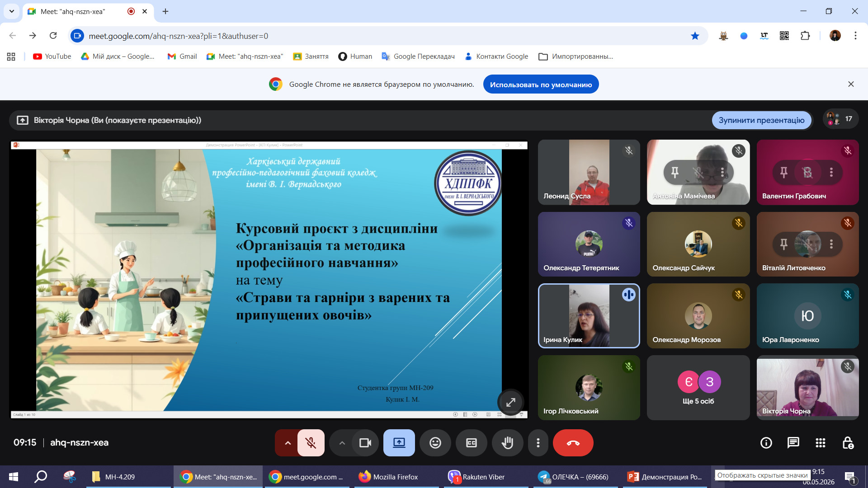Switch to PowerPoint Демонстрация in taskbar
The width and height of the screenshot is (868, 488).
pyautogui.click(x=665, y=477)
